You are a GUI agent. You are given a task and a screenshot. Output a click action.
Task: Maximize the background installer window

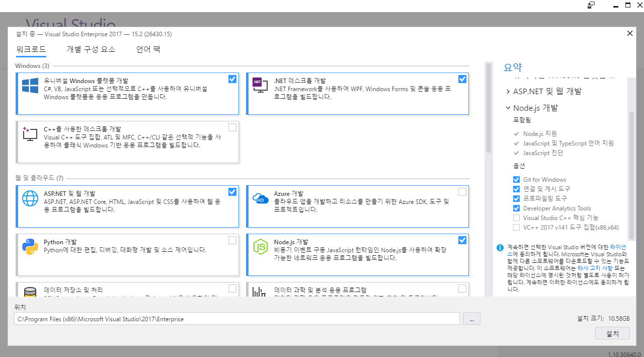click(x=627, y=5)
